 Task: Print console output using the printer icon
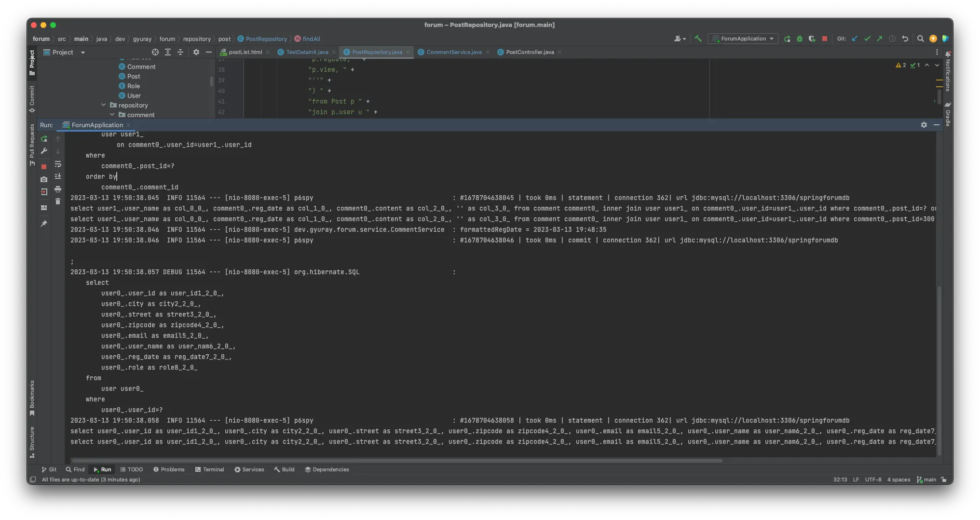58,189
